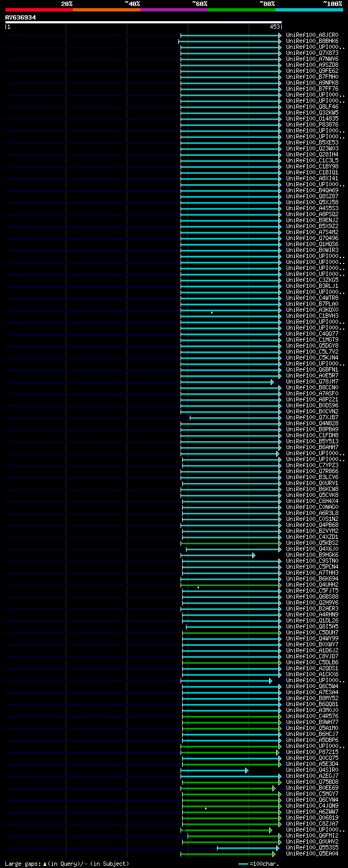This screenshot has height=868, width=348.
Task: Click the red 20% identity legend bar
Action: tap(39, 10)
